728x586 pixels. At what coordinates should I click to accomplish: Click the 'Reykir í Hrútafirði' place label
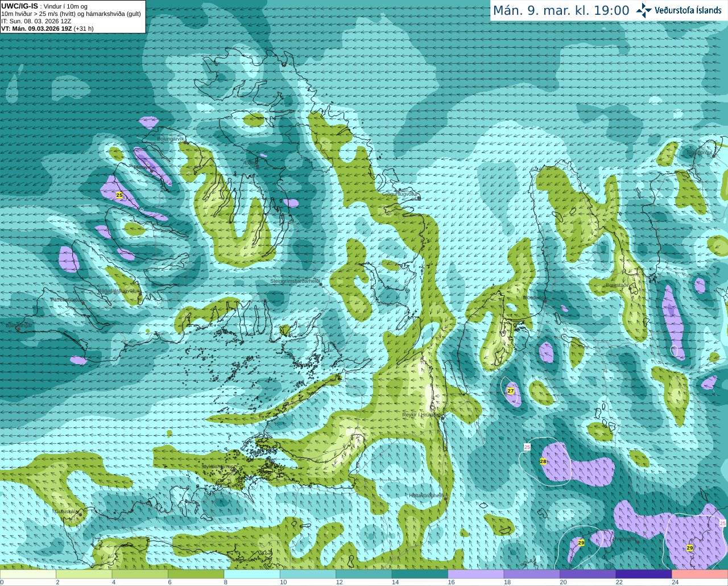[x=422, y=415]
